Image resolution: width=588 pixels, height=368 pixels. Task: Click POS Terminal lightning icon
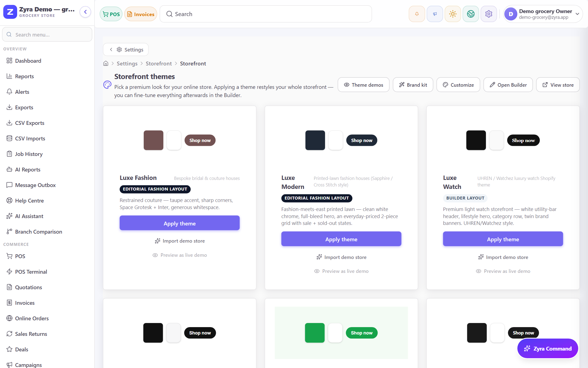point(10,272)
